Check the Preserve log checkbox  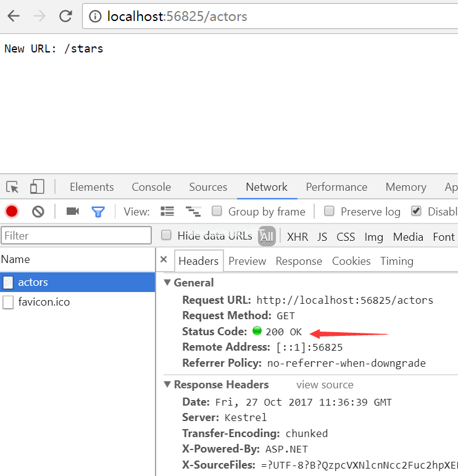pyautogui.click(x=330, y=211)
